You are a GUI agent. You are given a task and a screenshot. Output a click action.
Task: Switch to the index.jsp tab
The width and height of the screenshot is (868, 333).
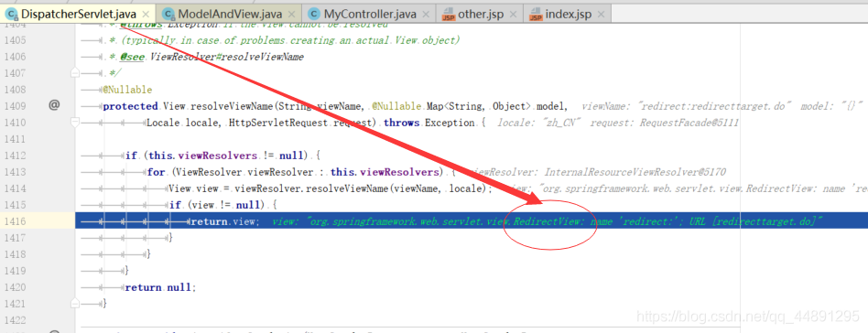click(568, 14)
